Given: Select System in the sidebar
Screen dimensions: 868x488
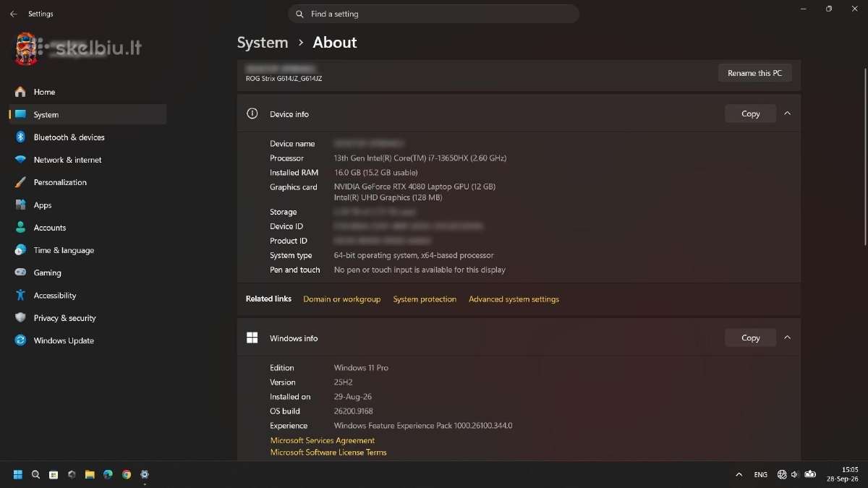Looking at the screenshot, I should (88, 114).
